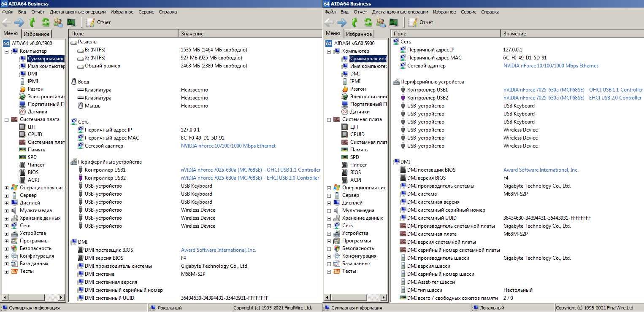Image resolution: width=644 pixels, height=312 pixels.
Task: Select the Разгон flame icon in right window tree
Action: (345, 89)
